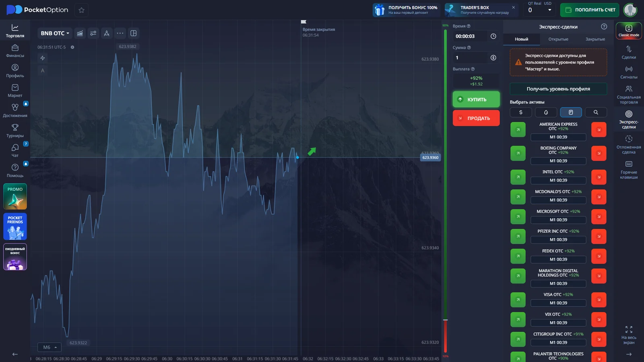Open the Finances sidebar section

pyautogui.click(x=15, y=51)
